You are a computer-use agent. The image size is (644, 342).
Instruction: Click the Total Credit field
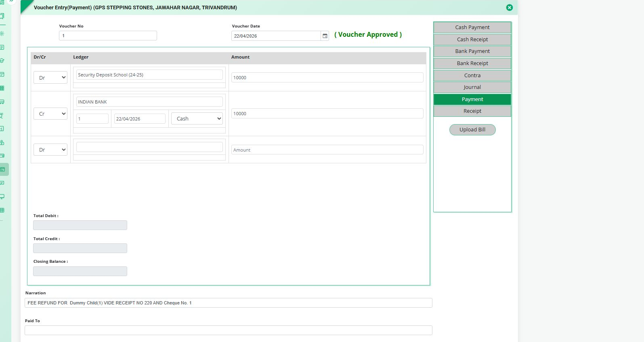80,248
